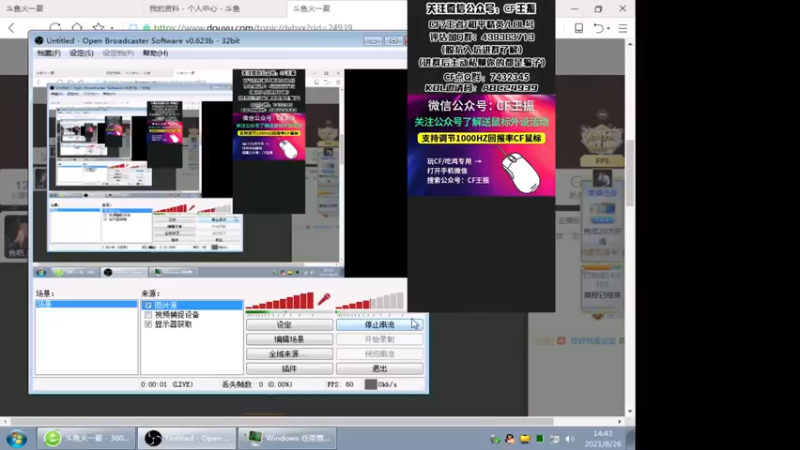
Task: Open the taskbar clock showing 14:43
Action: click(x=603, y=438)
